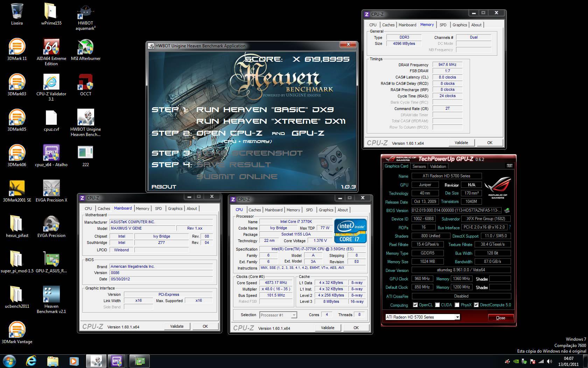Open GPU-Z_ASUS_R... desktop icon
This screenshot has height=368, width=588.
point(51,262)
